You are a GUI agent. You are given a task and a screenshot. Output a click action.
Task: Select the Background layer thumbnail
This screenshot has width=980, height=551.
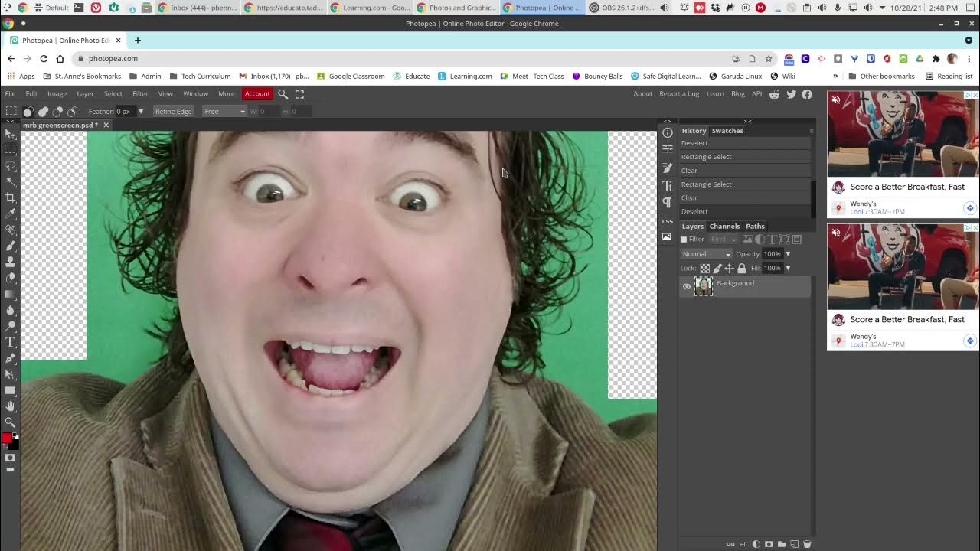(x=703, y=286)
